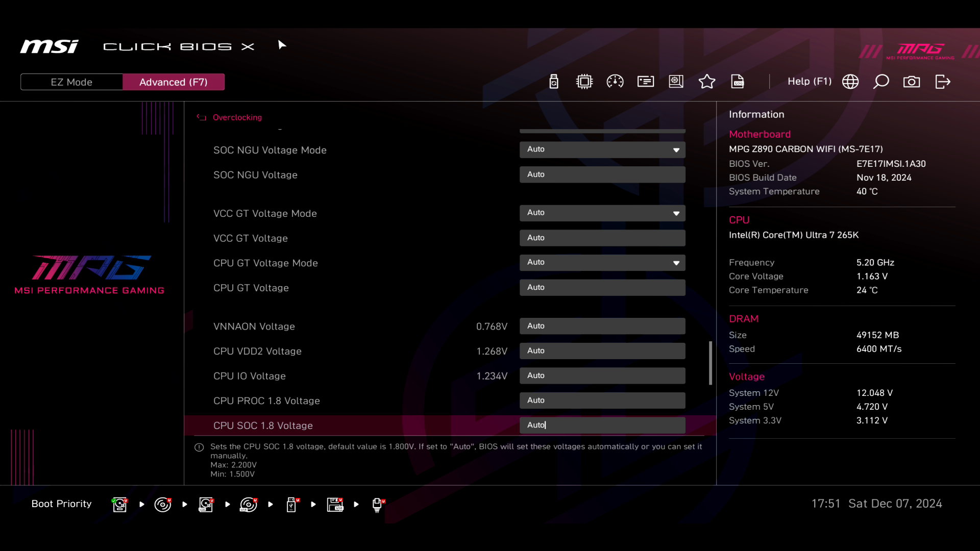Open the hardware monitor gauge icon
This screenshot has width=980, height=551.
(x=615, y=82)
